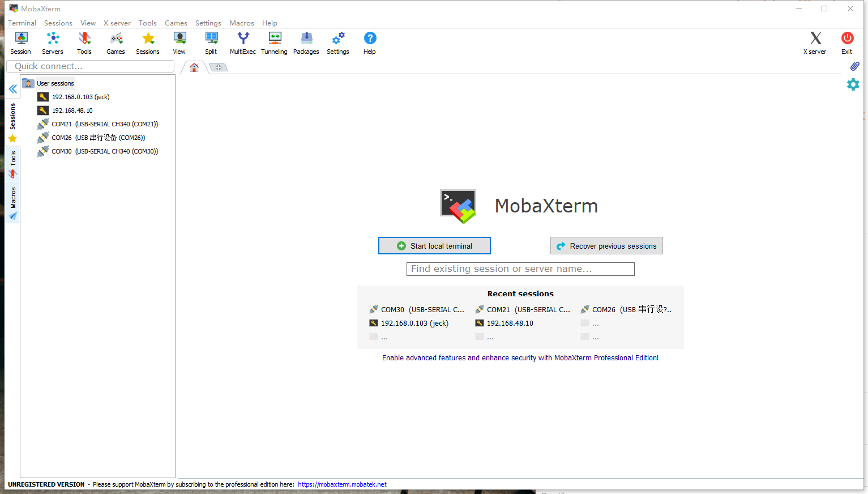
Task: Open the Session toolbar icon
Action: [21, 43]
